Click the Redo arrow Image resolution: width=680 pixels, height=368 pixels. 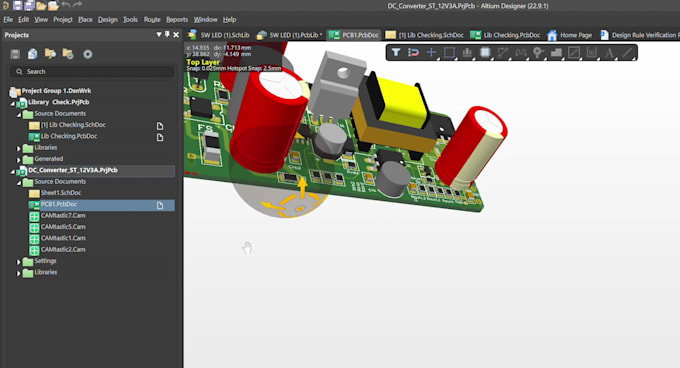click(x=78, y=5)
